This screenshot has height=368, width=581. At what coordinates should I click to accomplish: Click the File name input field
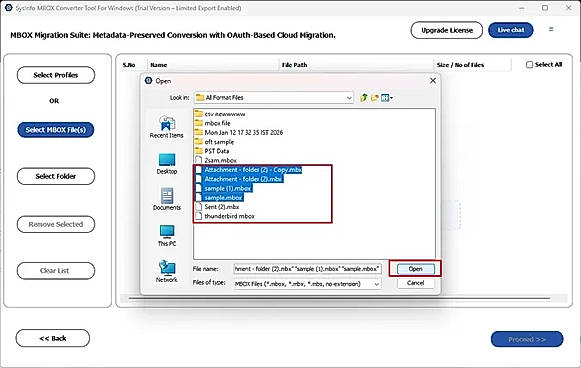(x=307, y=269)
